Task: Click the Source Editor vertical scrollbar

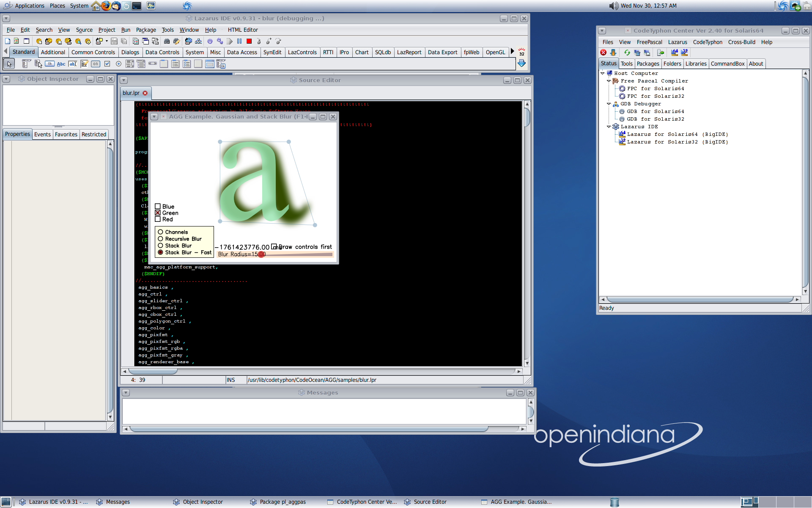Action: pos(527,234)
